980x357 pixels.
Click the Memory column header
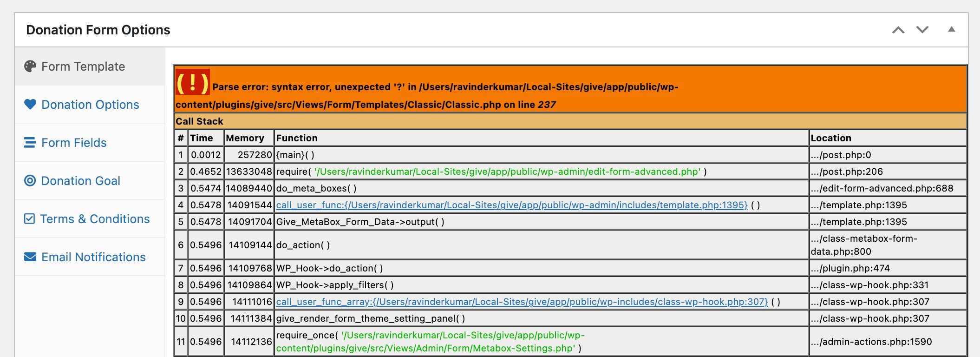(249, 138)
